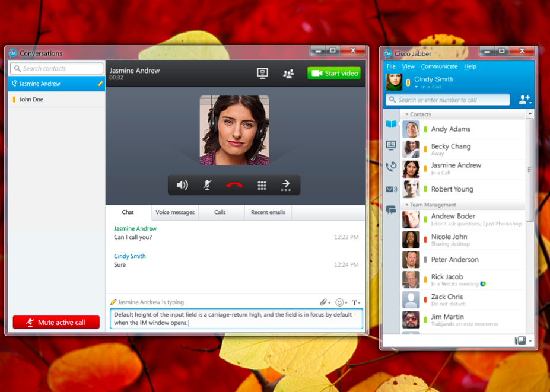This screenshot has width=550, height=392.
Task: Collapse the Team Management group
Action: click(407, 205)
